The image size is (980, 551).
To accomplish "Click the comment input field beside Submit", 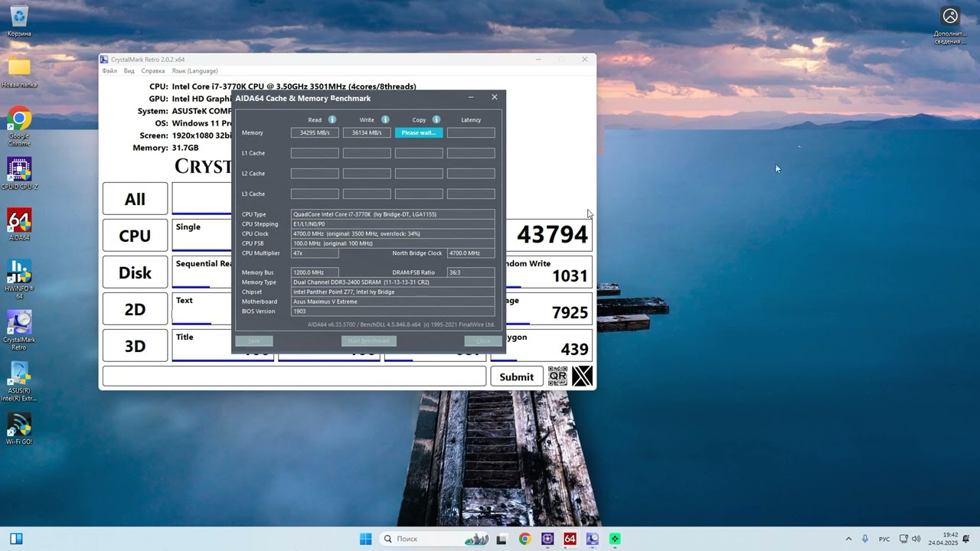I will pyautogui.click(x=294, y=376).
